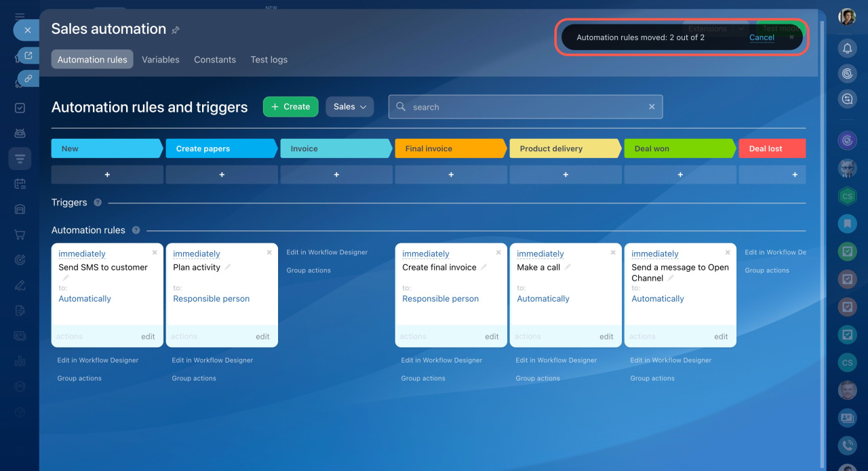The height and width of the screenshot is (471, 868).
Task: Open help for Automation rules section
Action: click(x=136, y=230)
